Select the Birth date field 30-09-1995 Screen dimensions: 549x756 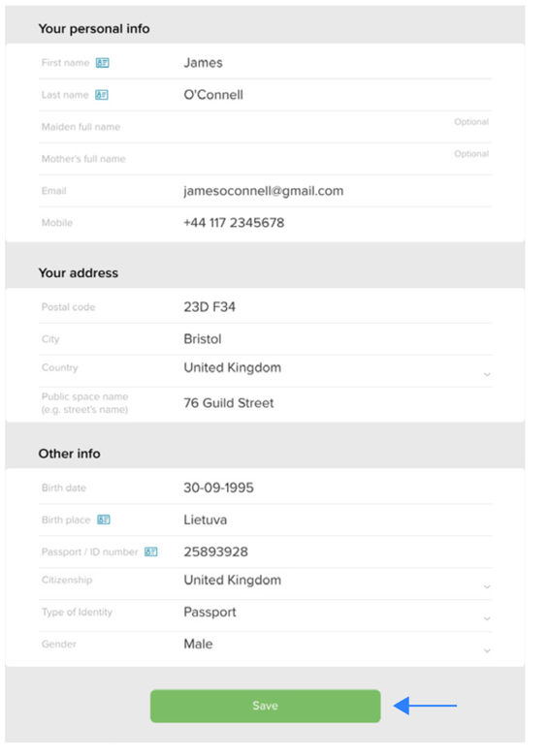point(266,488)
